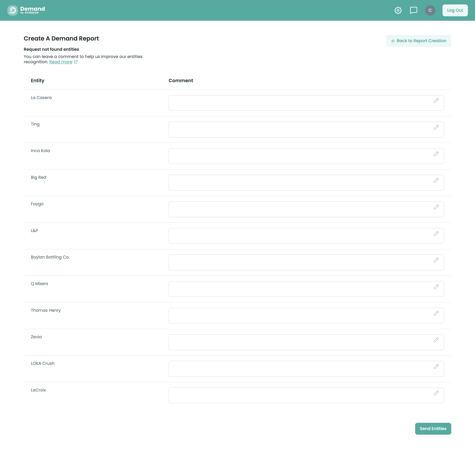
Task: Focus the comment field for Q Mixers
Action: coord(306,289)
